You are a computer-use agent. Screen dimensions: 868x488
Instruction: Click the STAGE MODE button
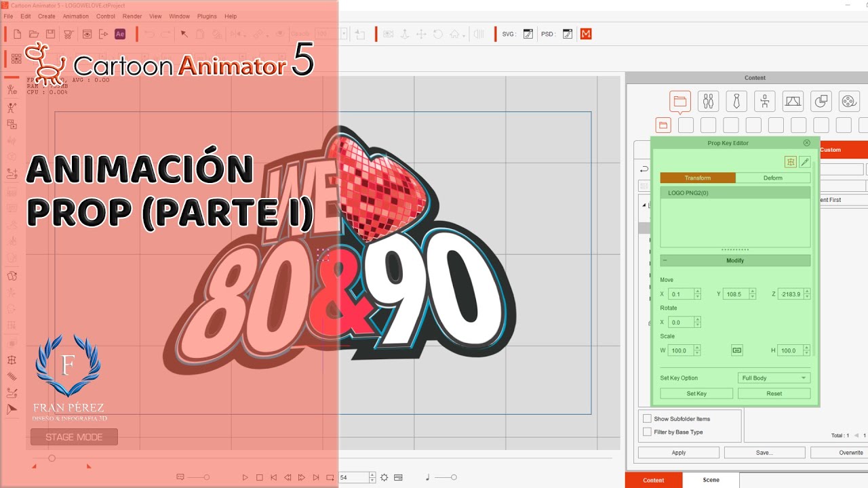click(74, 437)
